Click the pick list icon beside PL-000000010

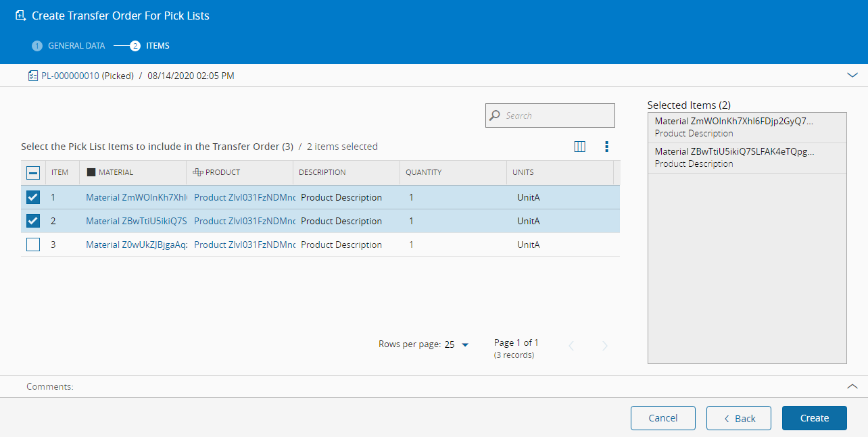[x=33, y=76]
